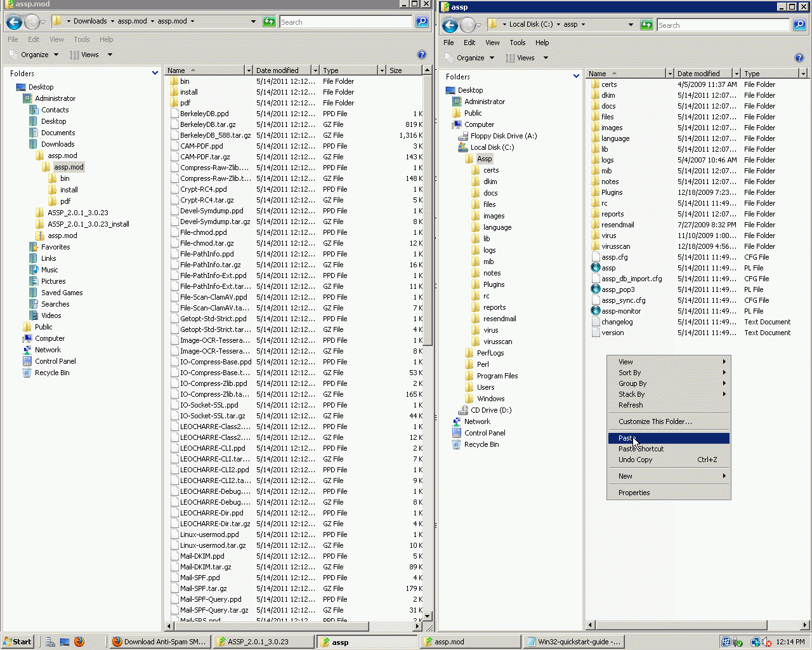
Task: Switch to assp.mod taskbar button
Action: tap(470, 642)
